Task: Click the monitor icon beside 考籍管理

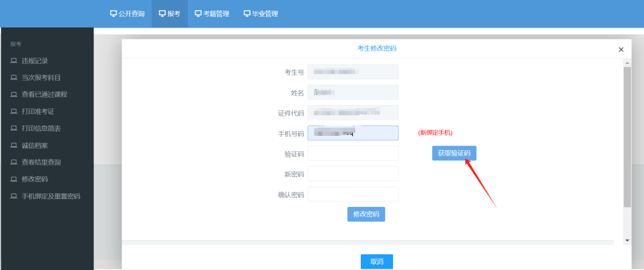Action: 199,14
